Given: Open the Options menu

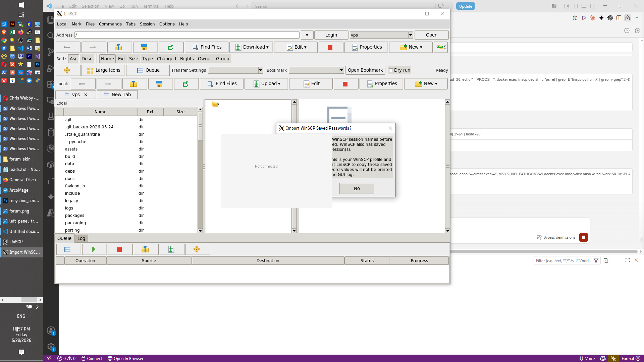Looking at the screenshot, I should (x=167, y=24).
